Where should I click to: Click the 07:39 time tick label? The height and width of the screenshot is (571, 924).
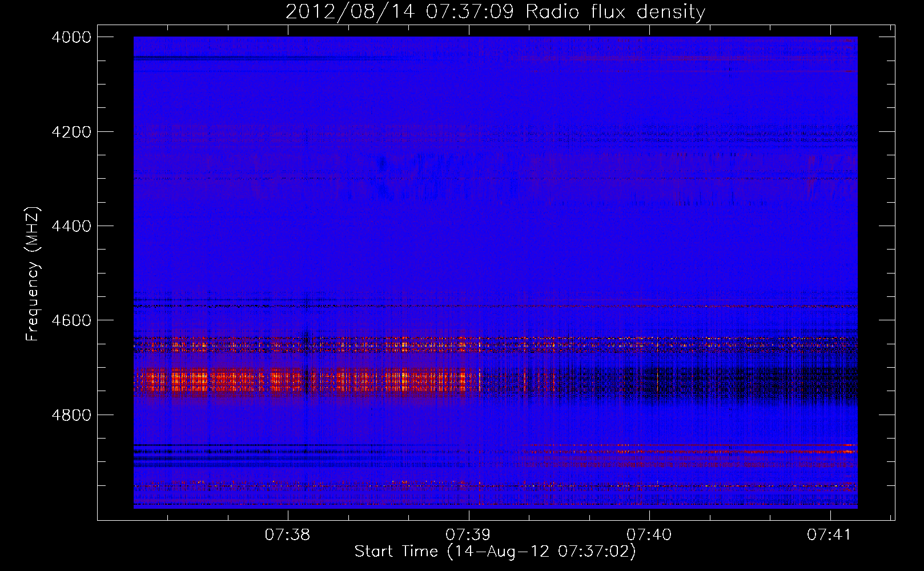(x=468, y=535)
